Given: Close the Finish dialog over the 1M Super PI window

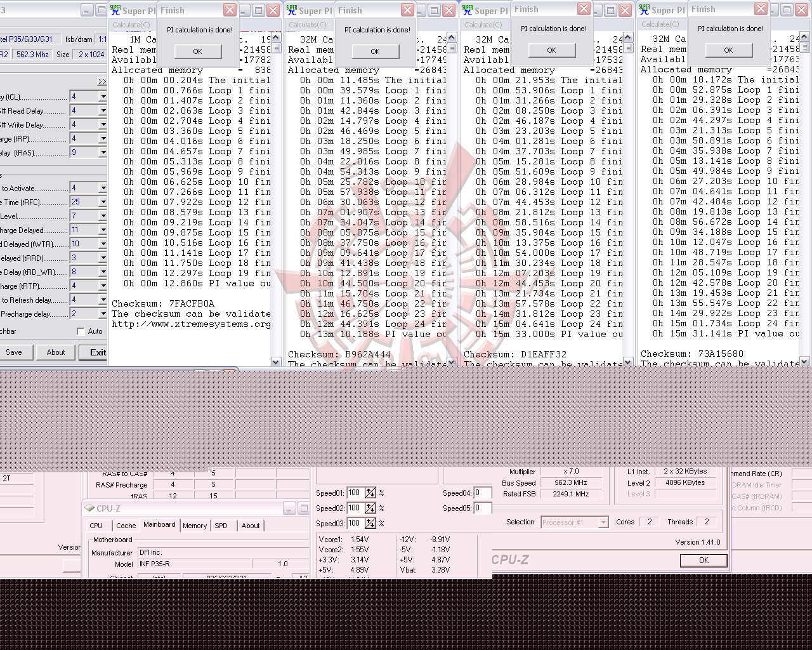Looking at the screenshot, I should click(x=230, y=10).
